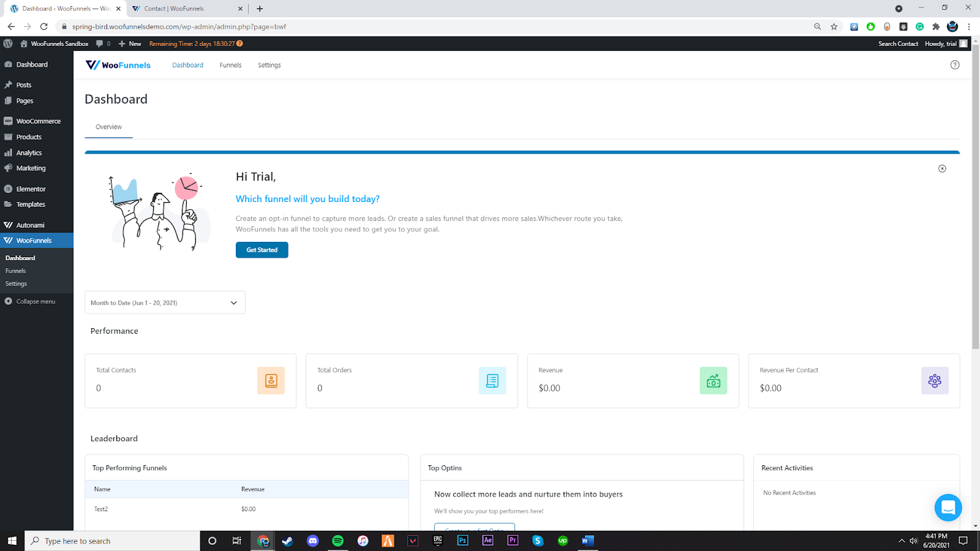Click the Total Orders card icon
The height and width of the screenshot is (551, 980).
[492, 381]
